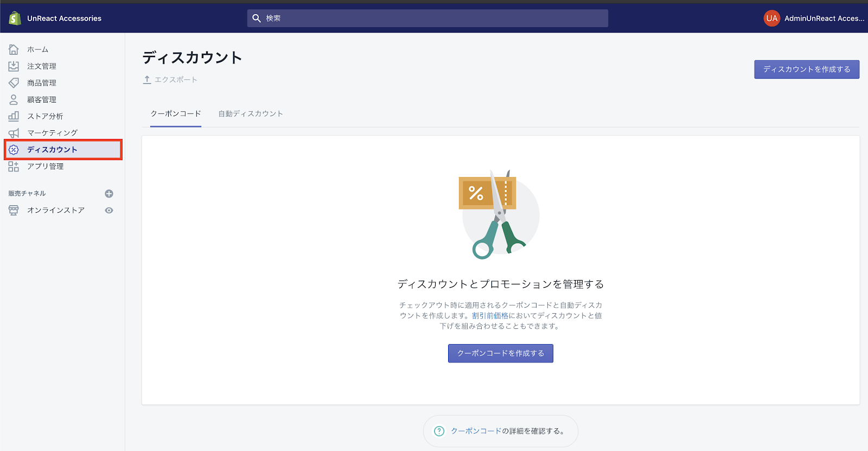Viewport: 868px width, 451px height.
Task: Click the オンラインストア storefront icon
Action: click(x=14, y=211)
